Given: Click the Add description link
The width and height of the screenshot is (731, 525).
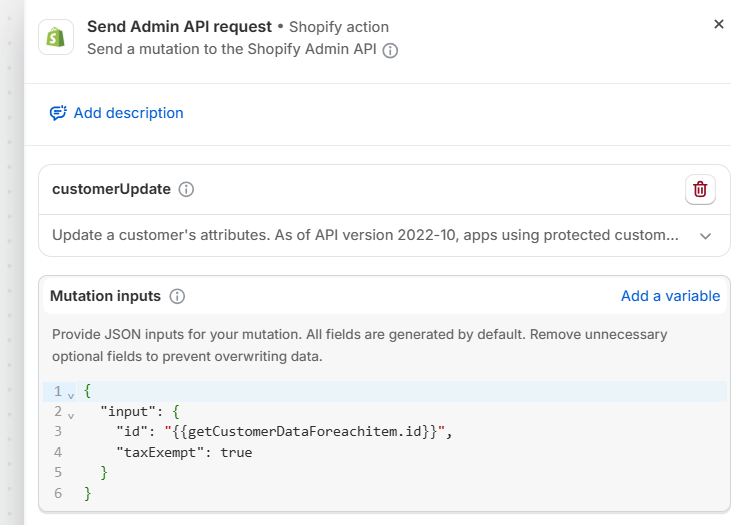Looking at the screenshot, I should 128,113.
